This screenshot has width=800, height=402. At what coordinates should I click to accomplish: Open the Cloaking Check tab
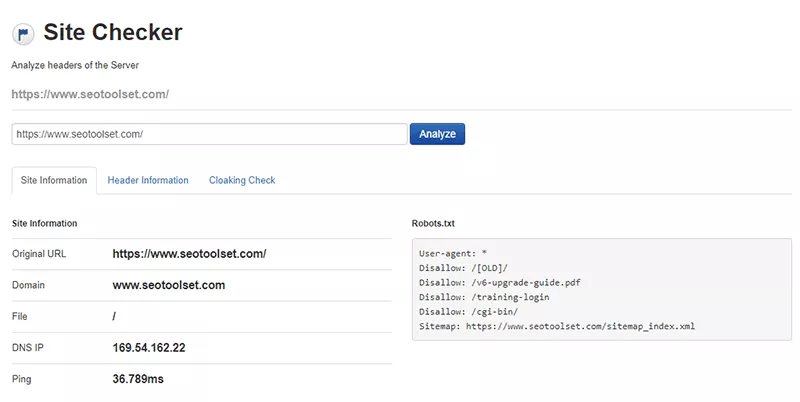[x=242, y=180]
